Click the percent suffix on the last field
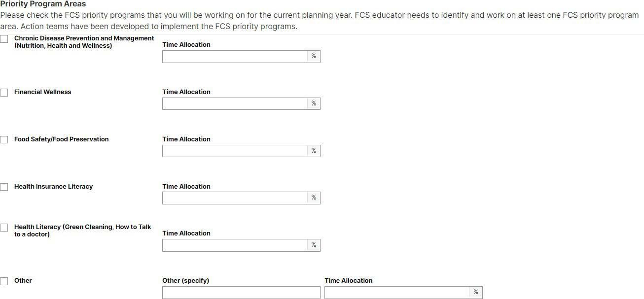This screenshot has height=299, width=644. click(475, 292)
